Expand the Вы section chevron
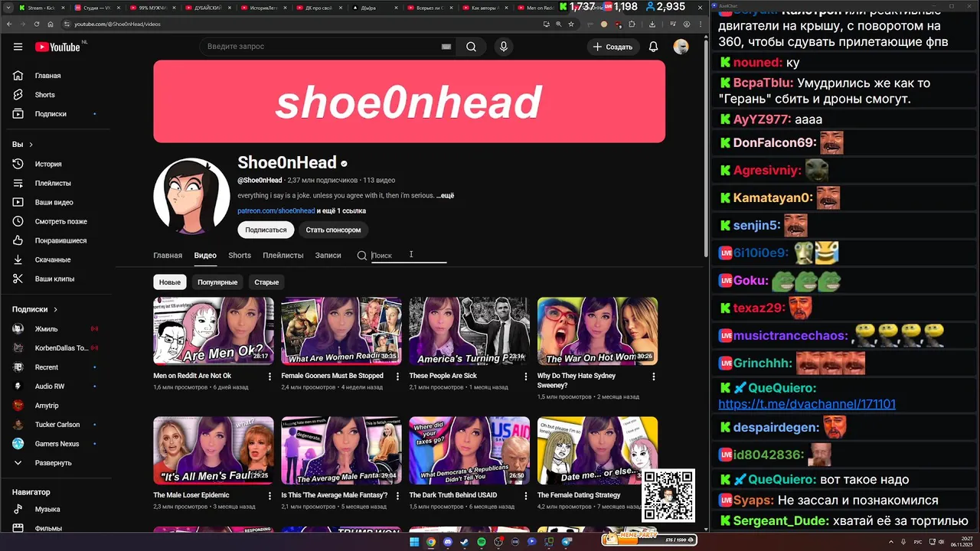980x551 pixels. pyautogui.click(x=31, y=145)
